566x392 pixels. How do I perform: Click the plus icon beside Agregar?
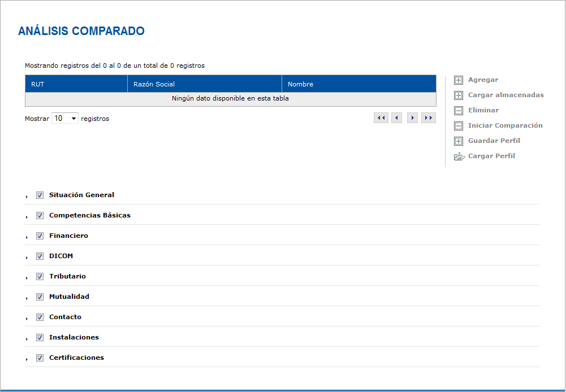tap(459, 80)
